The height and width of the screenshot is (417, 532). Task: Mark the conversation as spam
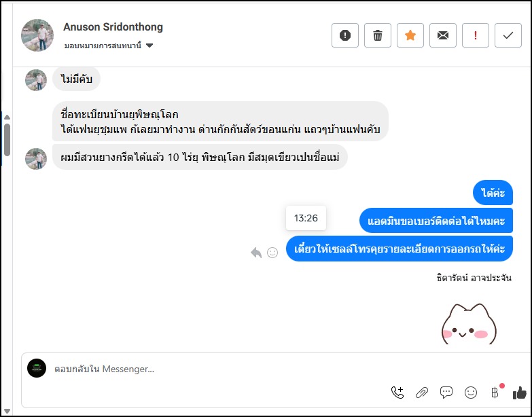click(x=344, y=35)
